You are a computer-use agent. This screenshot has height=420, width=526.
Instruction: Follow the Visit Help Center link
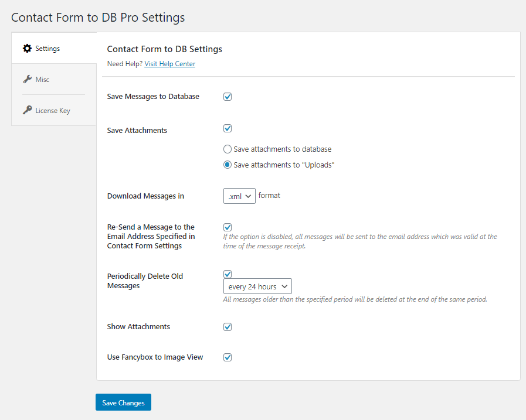click(169, 64)
